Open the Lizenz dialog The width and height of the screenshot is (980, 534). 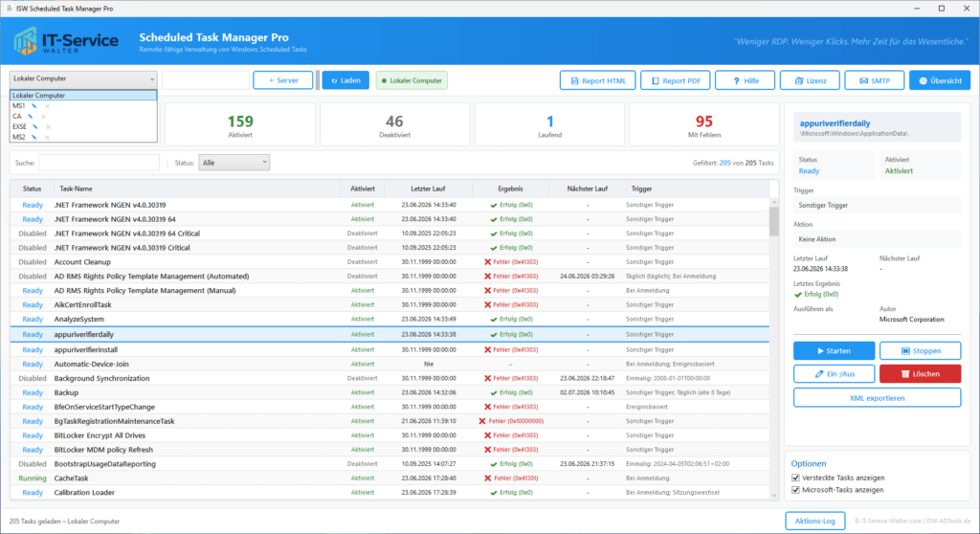tap(810, 80)
